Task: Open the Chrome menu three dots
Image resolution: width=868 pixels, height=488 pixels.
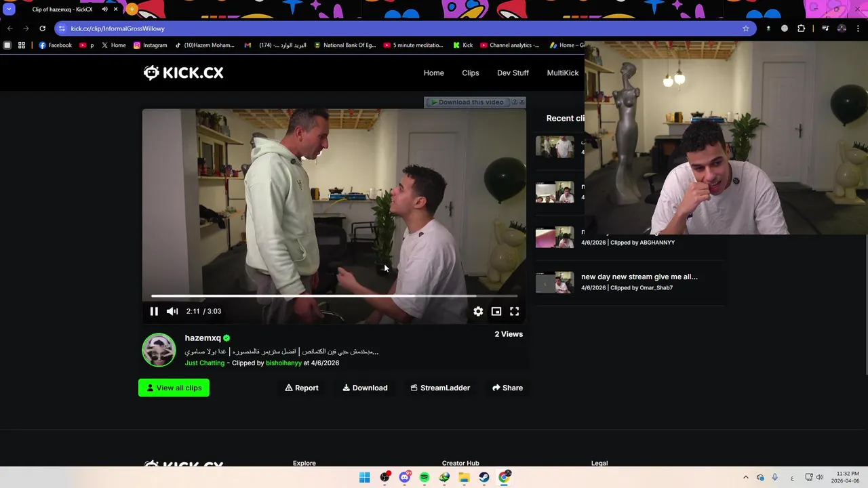Action: click(859, 28)
